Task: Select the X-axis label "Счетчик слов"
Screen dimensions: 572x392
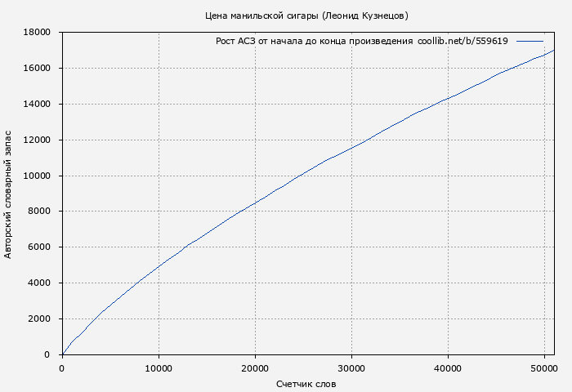Action: [x=306, y=384]
